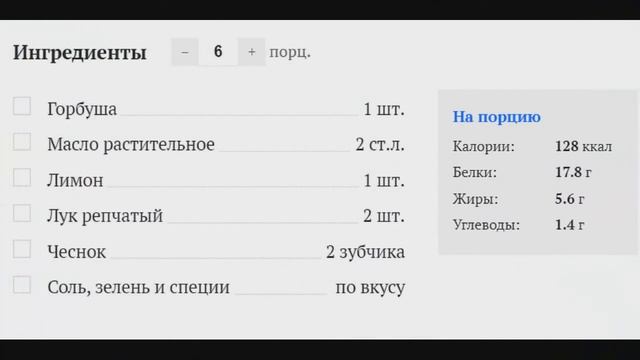Click the Калории: label
This screenshot has height=360, width=640.
tap(484, 146)
